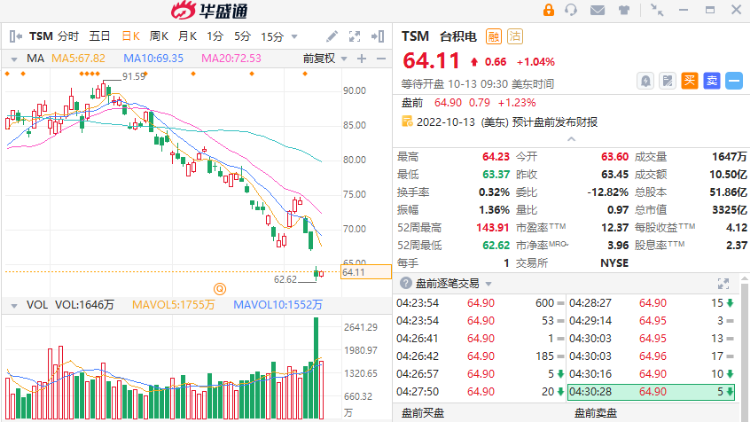Switch to the 五日 five-day tab
Screen dimensions: 750x422
coord(99,36)
